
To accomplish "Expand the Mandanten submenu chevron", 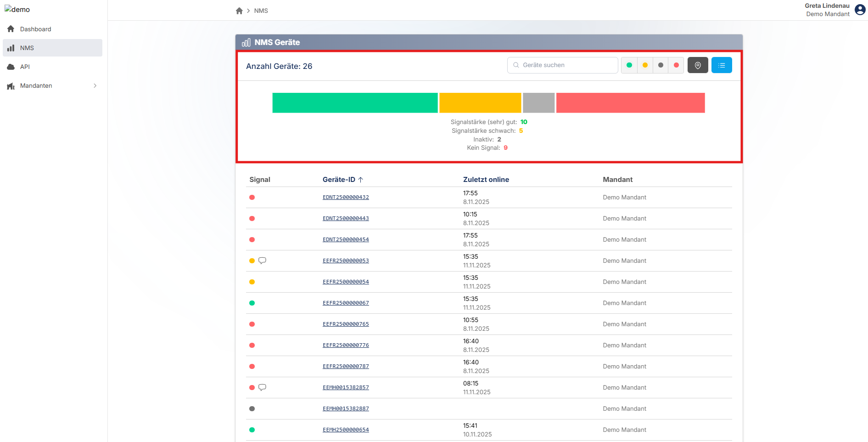I will (95, 86).
